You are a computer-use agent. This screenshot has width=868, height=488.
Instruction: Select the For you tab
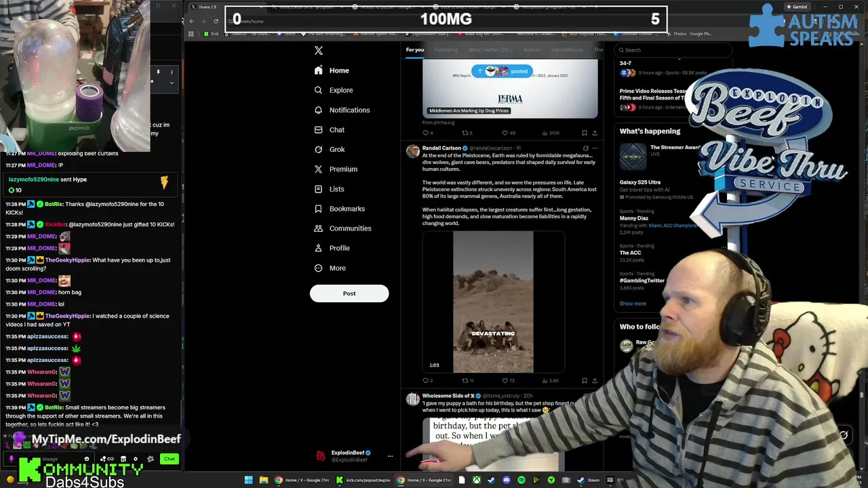click(x=415, y=49)
